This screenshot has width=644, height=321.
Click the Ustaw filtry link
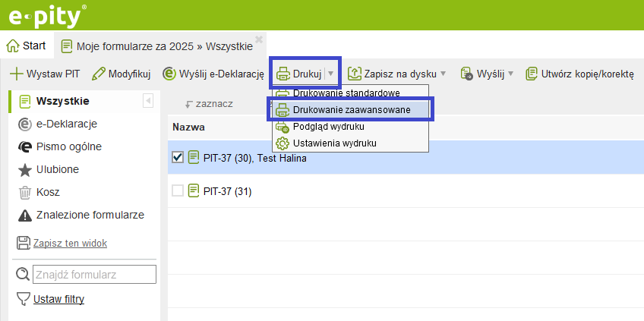(58, 299)
